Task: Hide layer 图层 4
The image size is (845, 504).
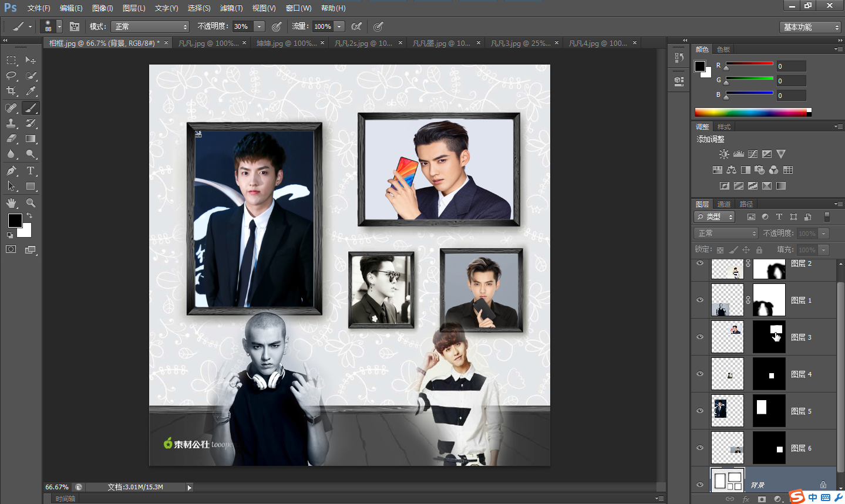Action: (700, 374)
